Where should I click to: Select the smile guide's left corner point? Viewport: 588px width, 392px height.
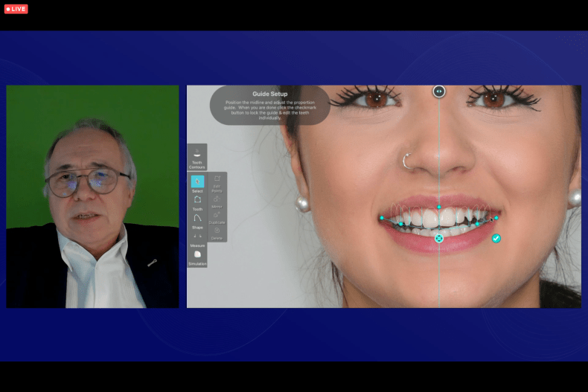382,218
